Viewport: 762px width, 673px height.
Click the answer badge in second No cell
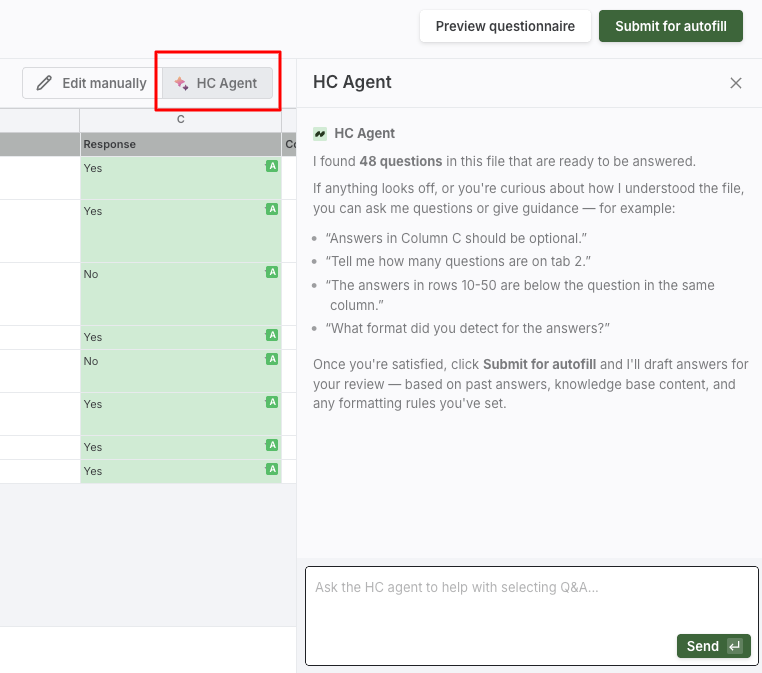(272, 359)
